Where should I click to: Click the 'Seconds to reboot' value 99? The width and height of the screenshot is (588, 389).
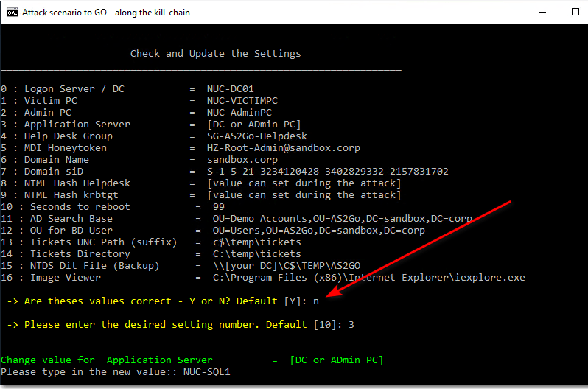click(218, 207)
